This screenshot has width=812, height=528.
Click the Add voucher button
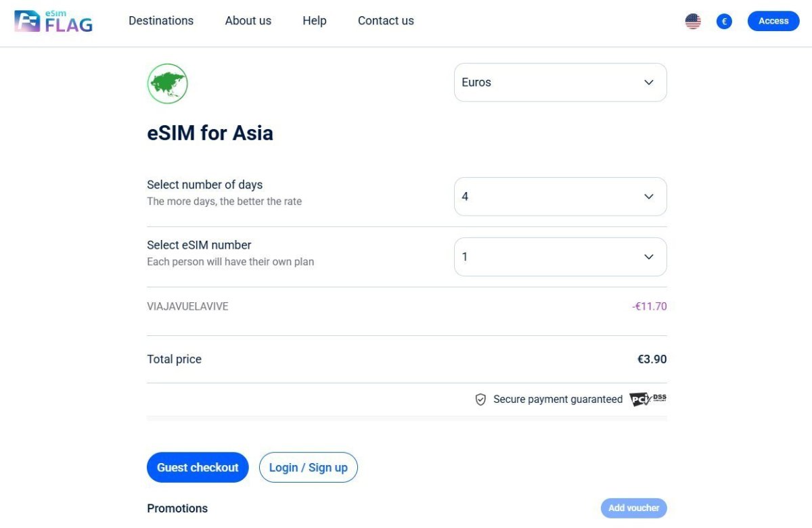click(x=633, y=508)
